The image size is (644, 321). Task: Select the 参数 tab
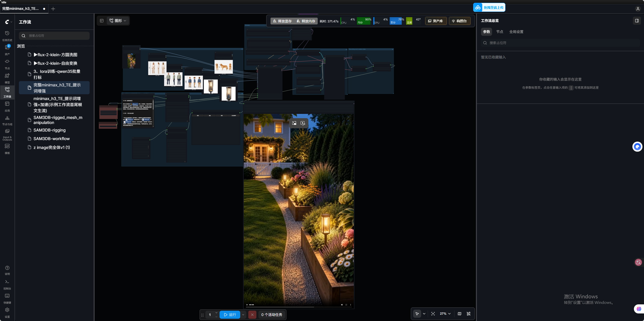[x=487, y=32]
